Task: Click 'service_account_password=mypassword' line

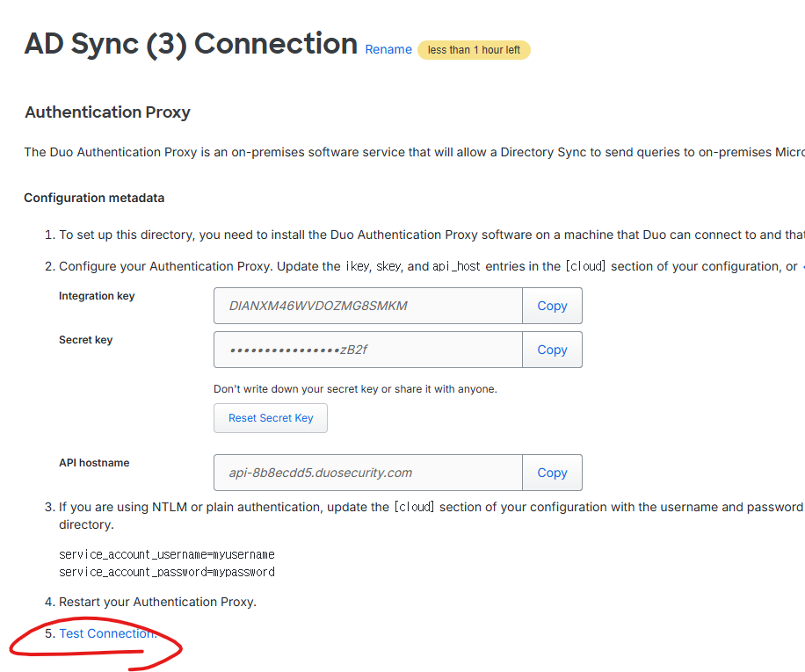Action: coord(167,572)
